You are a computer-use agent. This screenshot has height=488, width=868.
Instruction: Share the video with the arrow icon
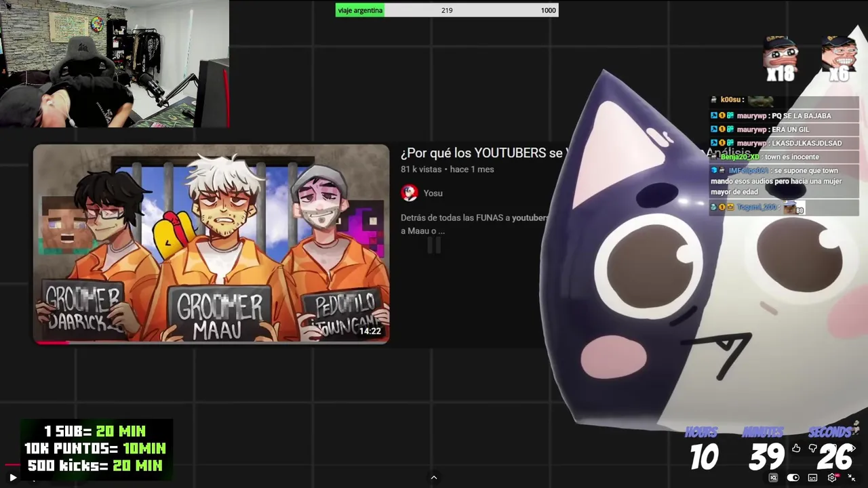(x=852, y=448)
